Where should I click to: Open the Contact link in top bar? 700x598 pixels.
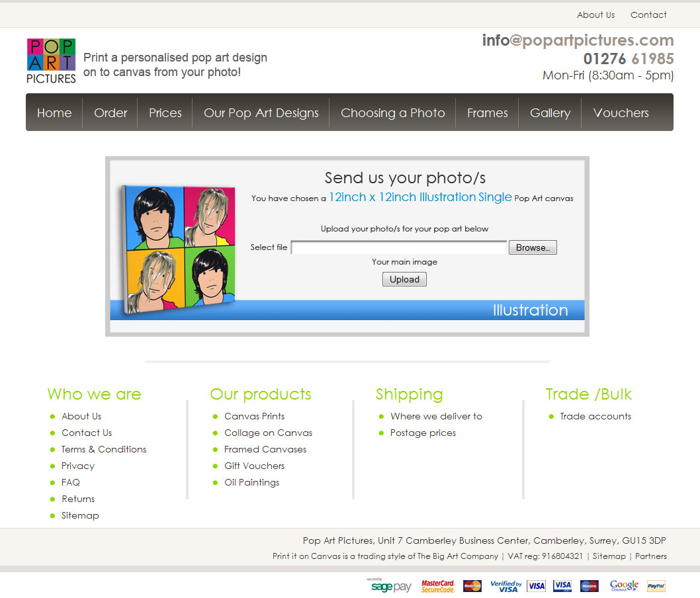[648, 15]
